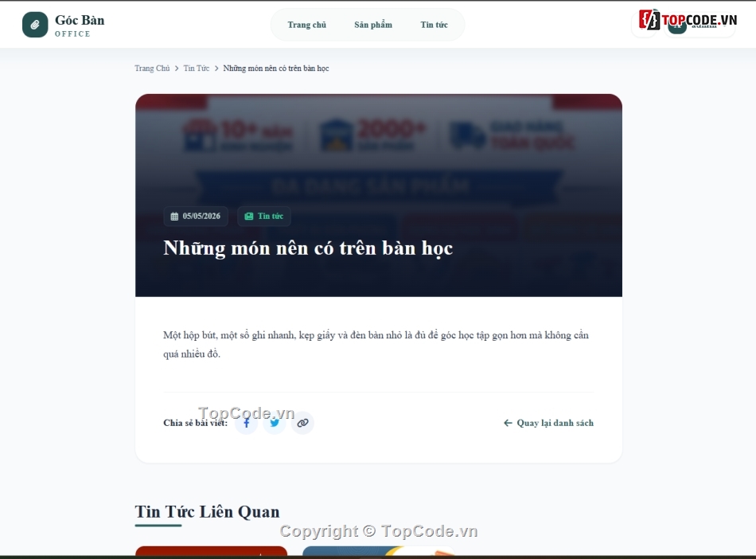The image size is (756, 559).
Task: Open first related news card with the red banner
Action: (x=211, y=551)
